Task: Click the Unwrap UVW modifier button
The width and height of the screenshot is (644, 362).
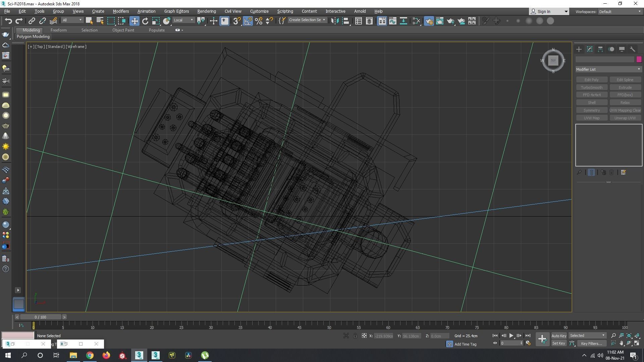Action: [x=625, y=118]
